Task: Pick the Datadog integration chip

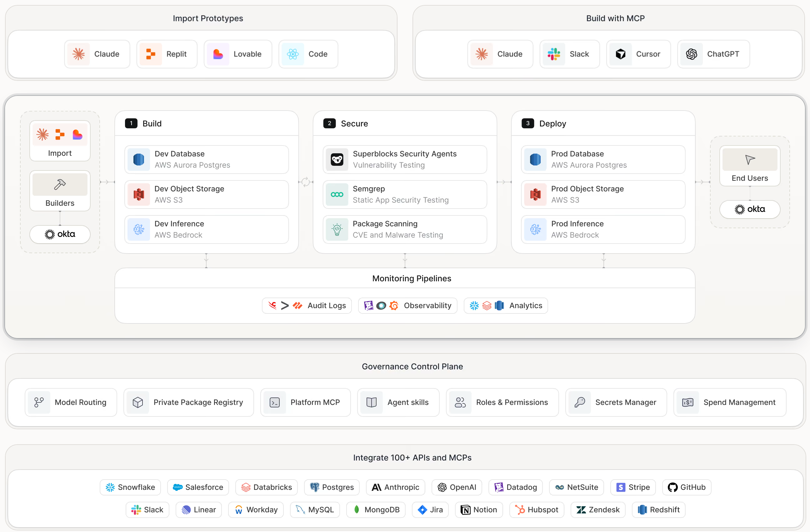Action: click(516, 487)
